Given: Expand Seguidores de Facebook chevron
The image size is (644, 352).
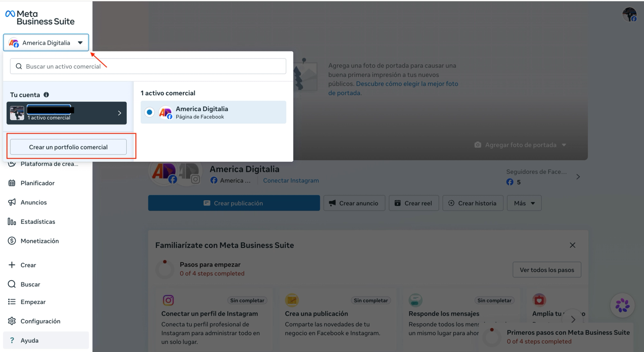Looking at the screenshot, I should (x=578, y=177).
